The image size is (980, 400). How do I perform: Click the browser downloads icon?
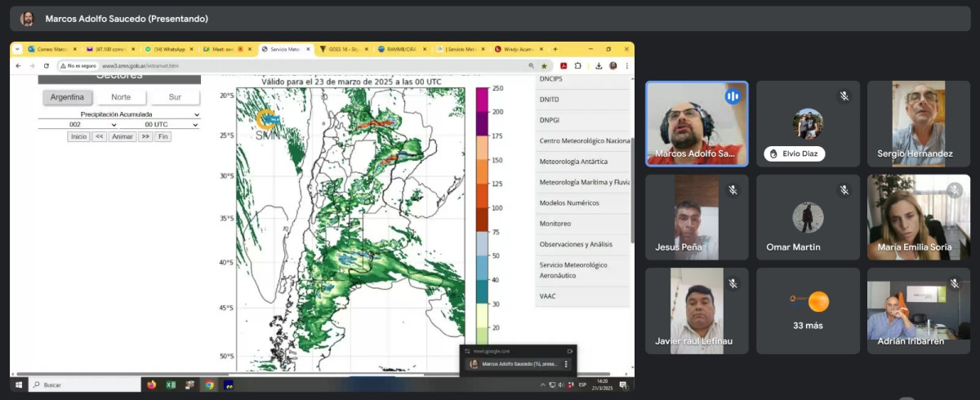(599, 65)
